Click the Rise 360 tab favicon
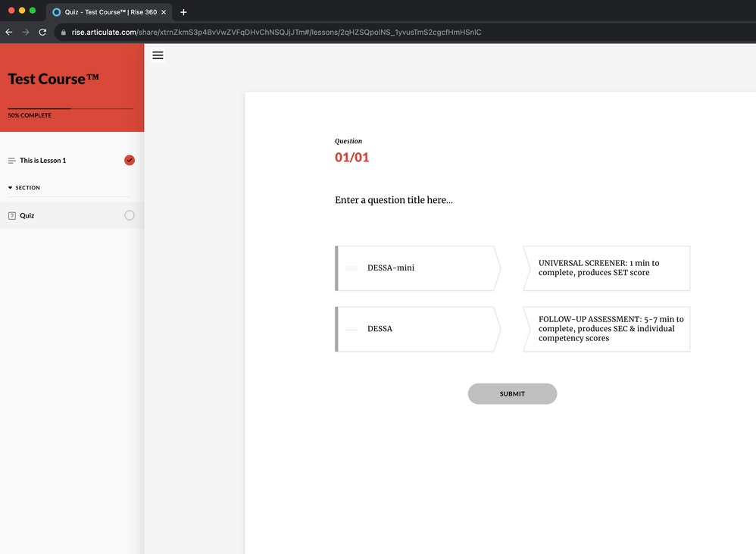 pyautogui.click(x=56, y=12)
